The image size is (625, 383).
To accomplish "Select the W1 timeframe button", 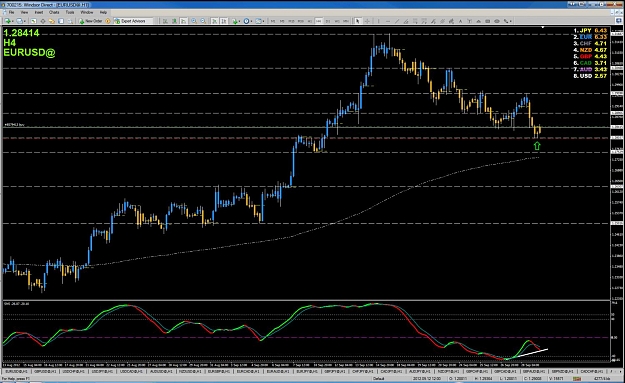I will [x=337, y=21].
